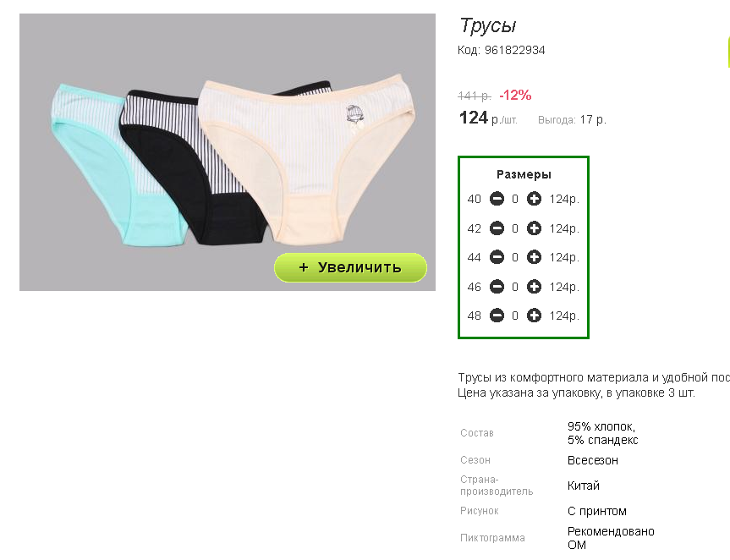The height and width of the screenshot is (560, 730).
Task: Reduce quantity for size 48
Action: pyautogui.click(x=497, y=316)
